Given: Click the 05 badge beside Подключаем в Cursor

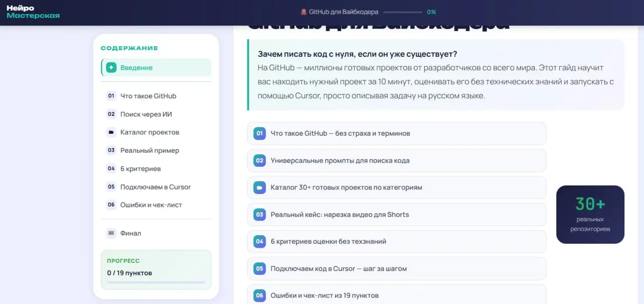Looking at the screenshot, I should (111, 187).
